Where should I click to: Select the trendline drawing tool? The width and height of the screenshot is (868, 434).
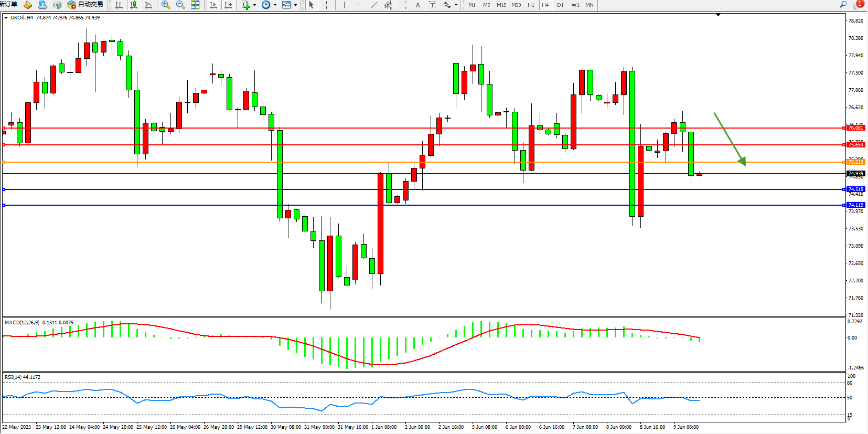point(373,5)
